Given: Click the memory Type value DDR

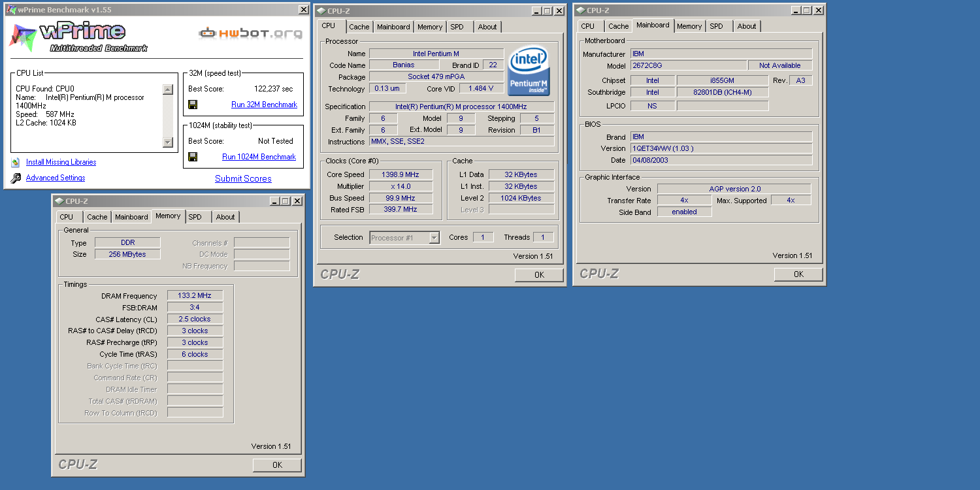Looking at the screenshot, I should [127, 242].
